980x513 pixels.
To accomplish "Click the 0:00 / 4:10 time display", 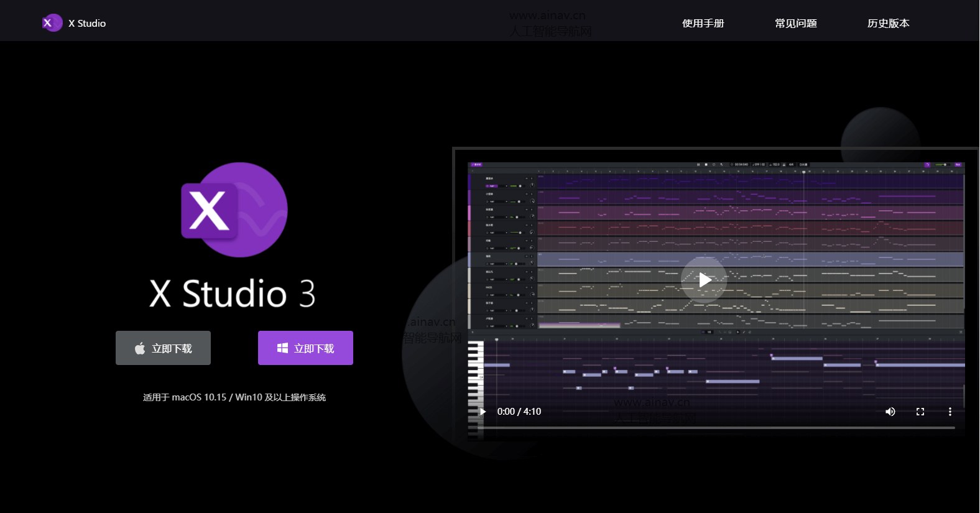I will click(519, 412).
